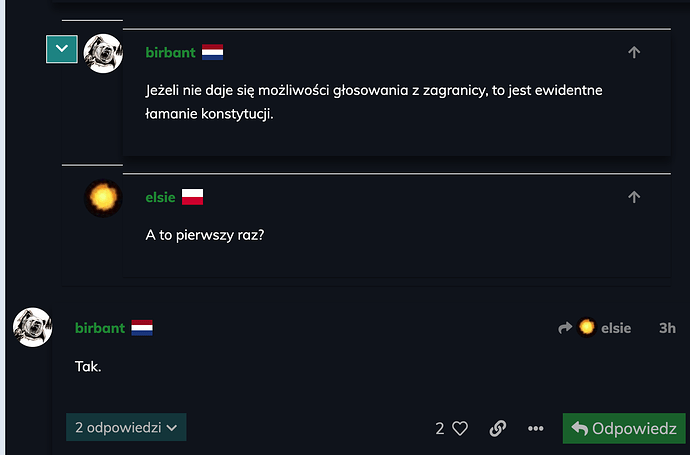This screenshot has width=690, height=455.
Task: Expand the 2 odpowiedzi replies dropdown
Action: tap(126, 427)
